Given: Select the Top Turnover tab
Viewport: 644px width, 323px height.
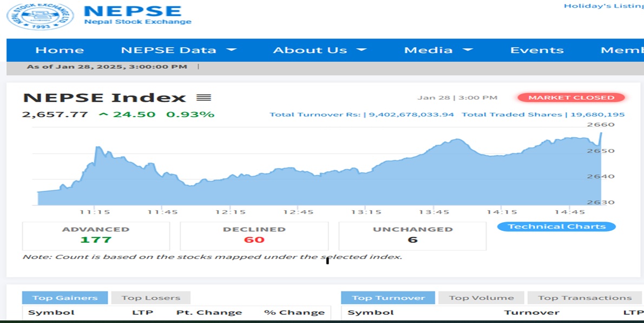Looking at the screenshot, I should [x=388, y=298].
